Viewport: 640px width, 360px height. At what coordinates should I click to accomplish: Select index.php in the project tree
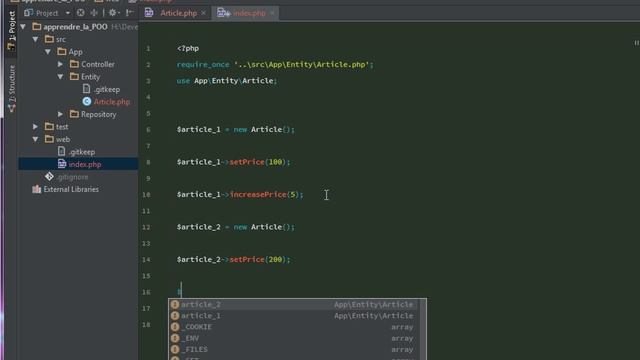[x=85, y=164]
